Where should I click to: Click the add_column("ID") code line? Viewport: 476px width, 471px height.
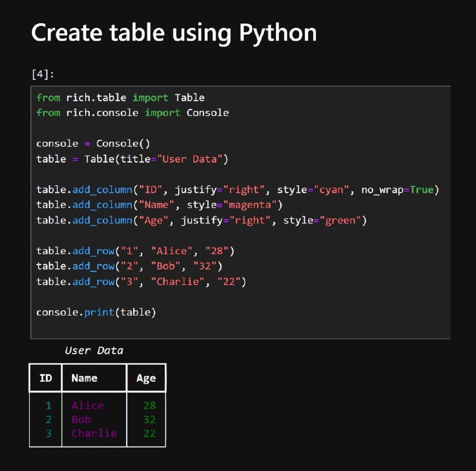pos(237,189)
